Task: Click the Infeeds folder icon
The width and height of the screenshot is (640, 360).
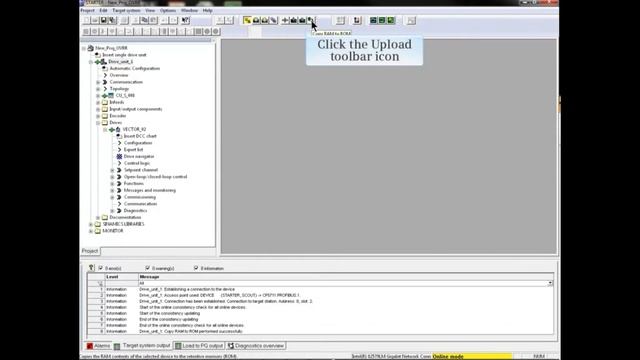Action: pos(105,102)
